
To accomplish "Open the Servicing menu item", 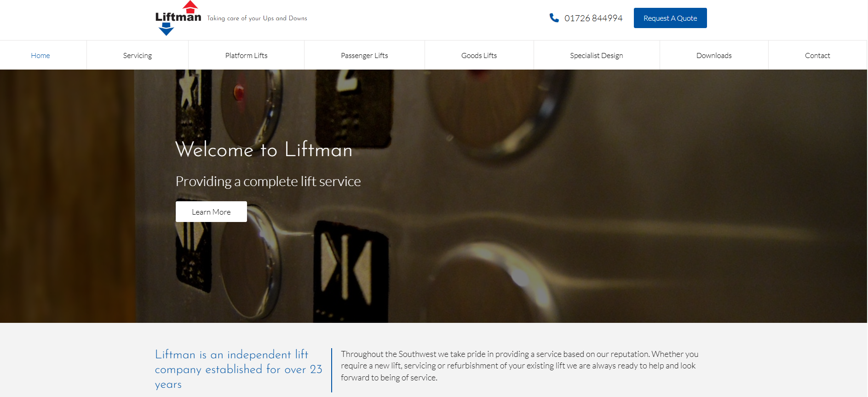I will pos(138,55).
